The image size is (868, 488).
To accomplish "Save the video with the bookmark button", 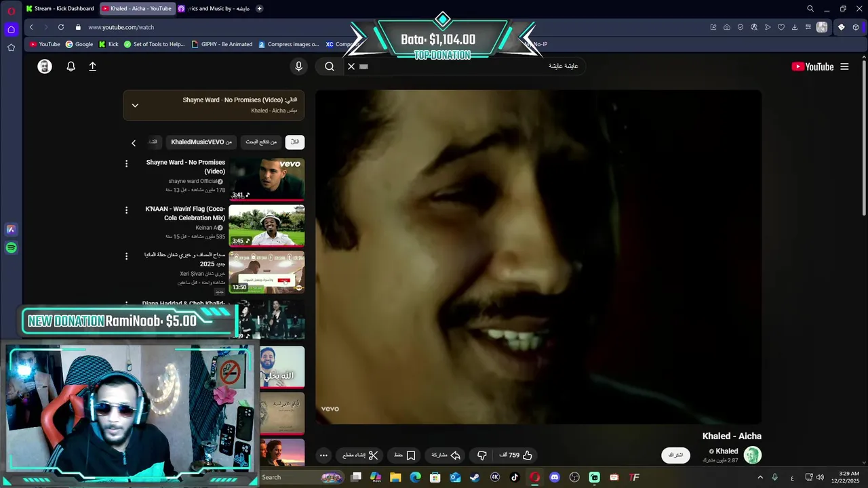I will [405, 455].
